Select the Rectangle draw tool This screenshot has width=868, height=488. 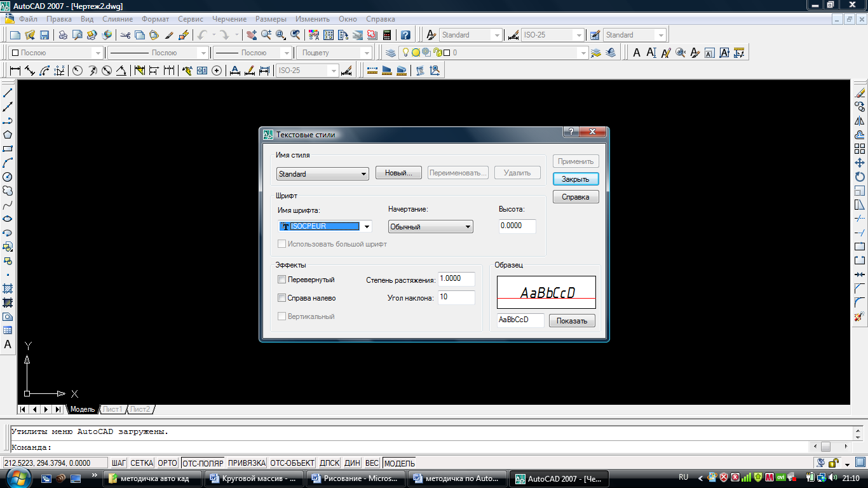tap(8, 149)
